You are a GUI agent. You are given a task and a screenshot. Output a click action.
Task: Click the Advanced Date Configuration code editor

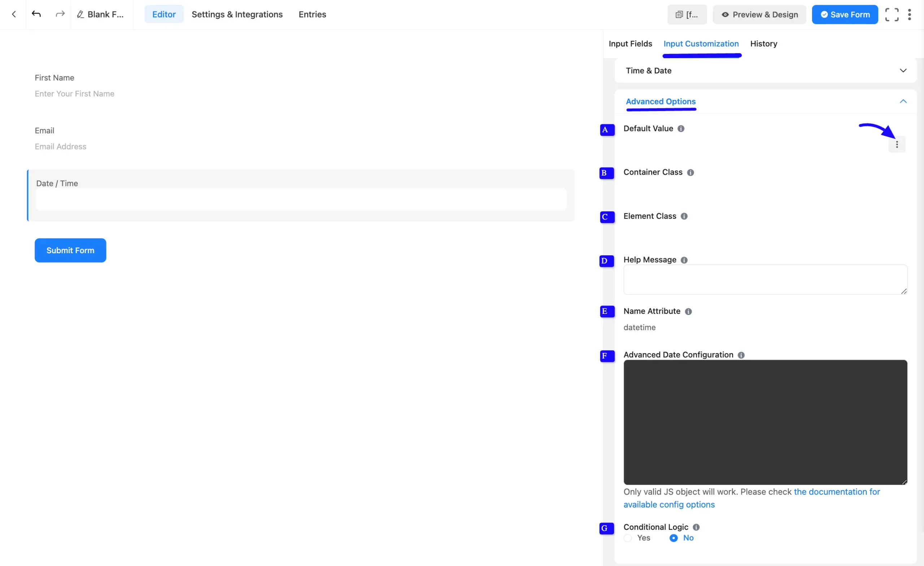(x=765, y=422)
